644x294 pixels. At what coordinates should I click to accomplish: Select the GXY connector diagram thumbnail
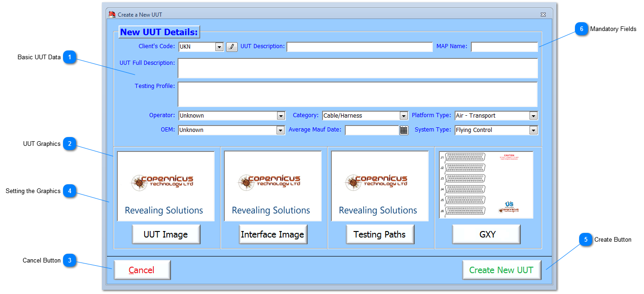[486, 185]
